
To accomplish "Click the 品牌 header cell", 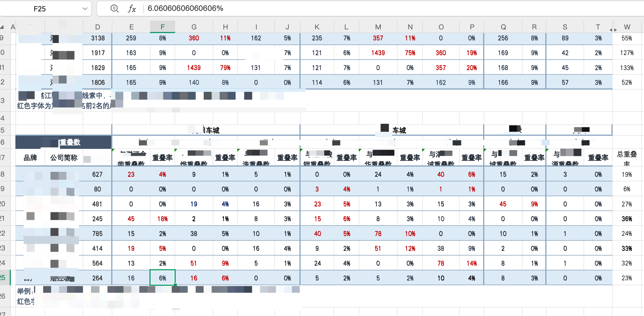I will [30, 158].
